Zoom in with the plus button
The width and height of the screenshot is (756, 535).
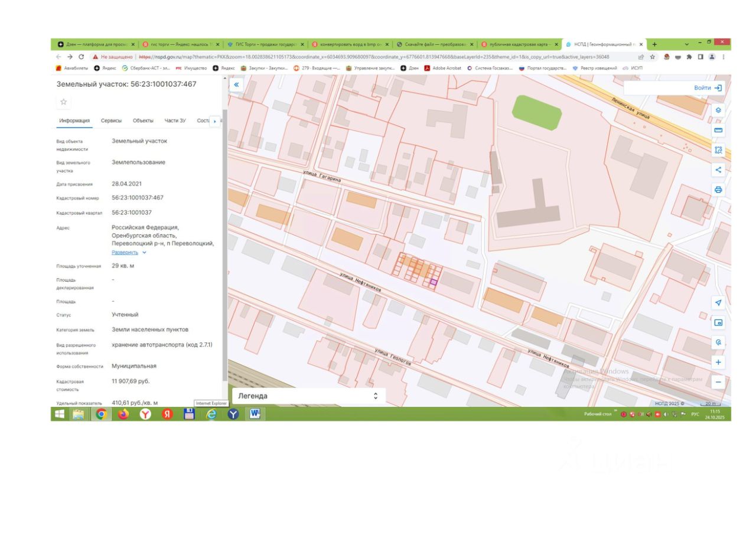coord(718,362)
